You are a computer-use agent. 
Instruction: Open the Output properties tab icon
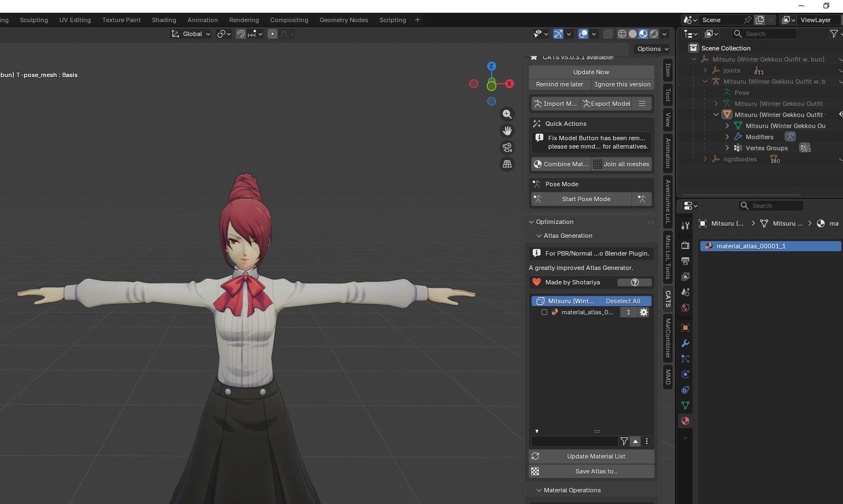(x=685, y=261)
